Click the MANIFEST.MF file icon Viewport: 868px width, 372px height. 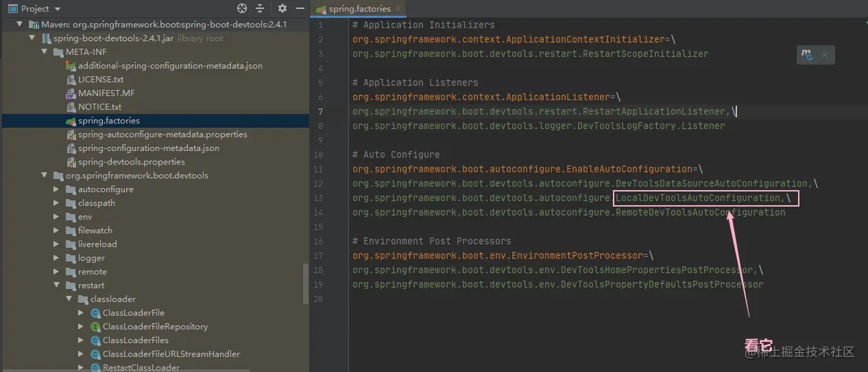(x=71, y=93)
